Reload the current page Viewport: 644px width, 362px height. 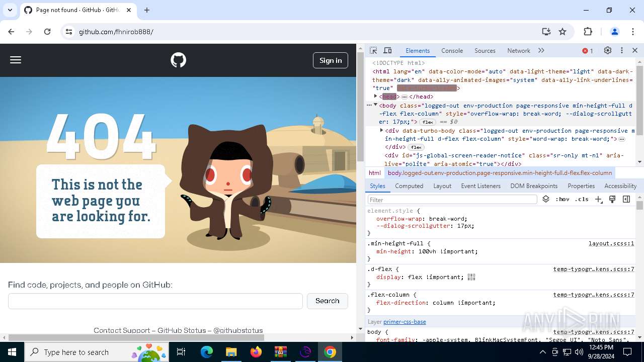click(x=47, y=32)
